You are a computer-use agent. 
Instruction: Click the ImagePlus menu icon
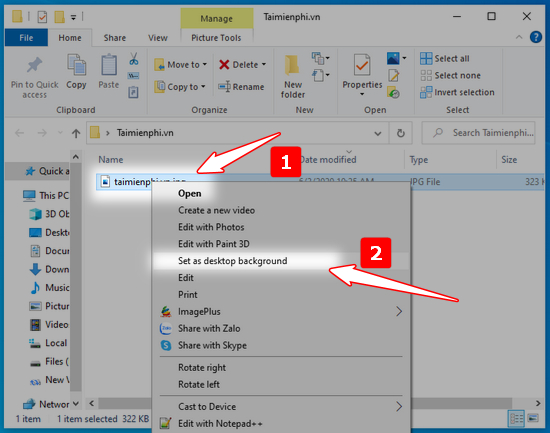point(166,312)
